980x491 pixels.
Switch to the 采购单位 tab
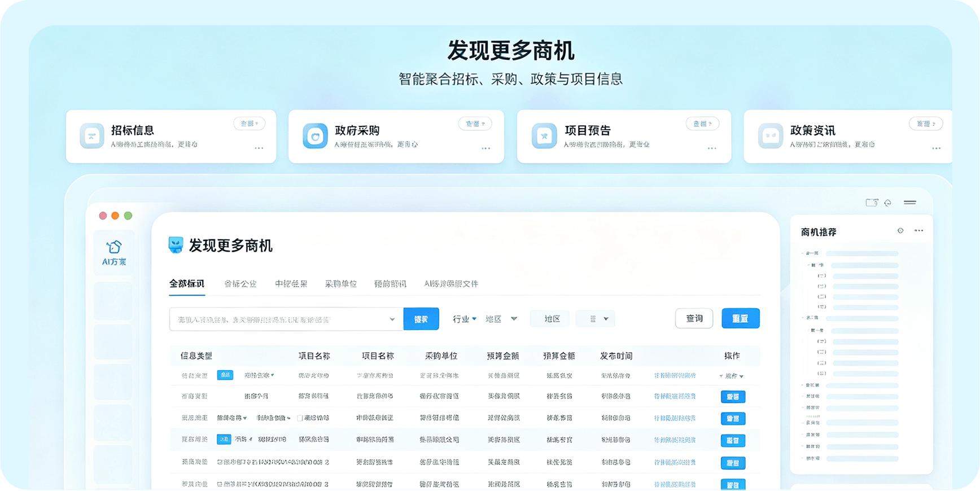pos(341,283)
